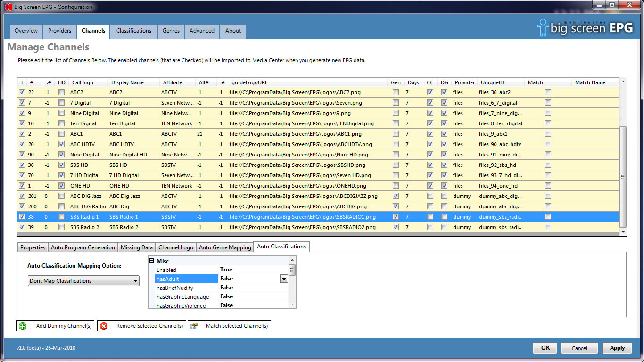
Task: Click the channel list scrollbar thumb
Action: coord(624,176)
